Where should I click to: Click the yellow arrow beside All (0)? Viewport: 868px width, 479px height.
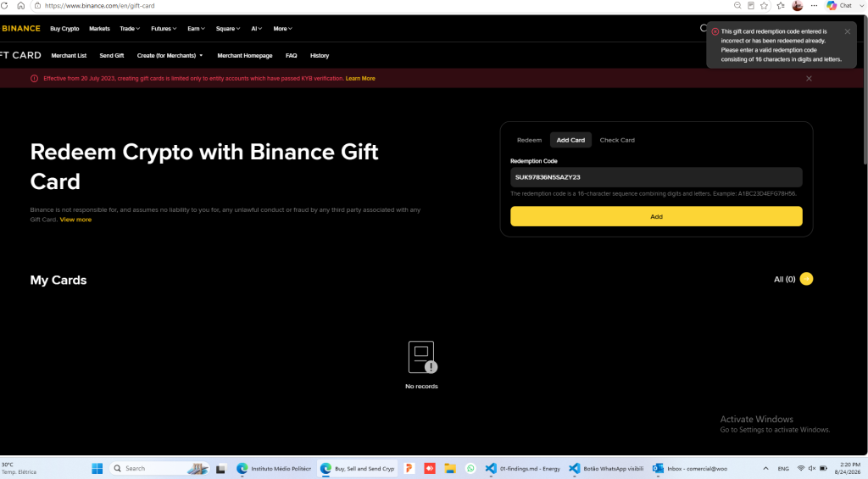tap(807, 279)
